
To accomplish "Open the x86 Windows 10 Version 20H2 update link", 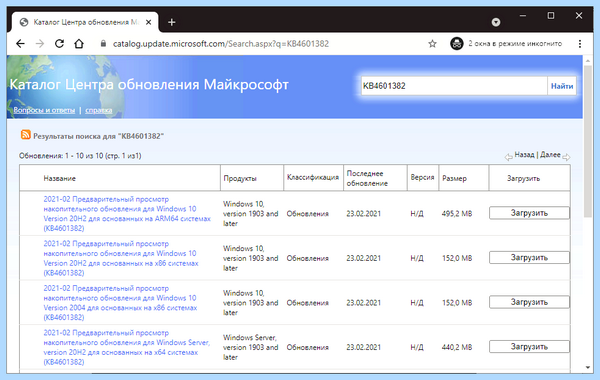I will click(121, 258).
